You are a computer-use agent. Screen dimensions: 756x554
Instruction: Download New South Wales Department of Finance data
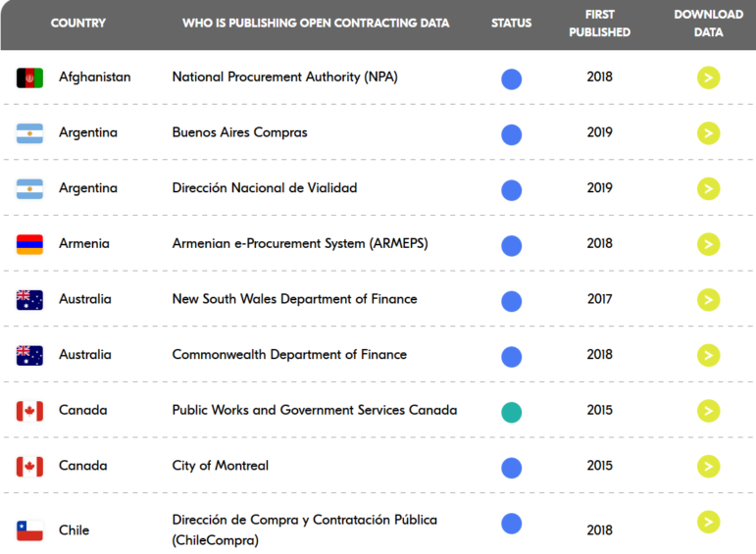[708, 300]
